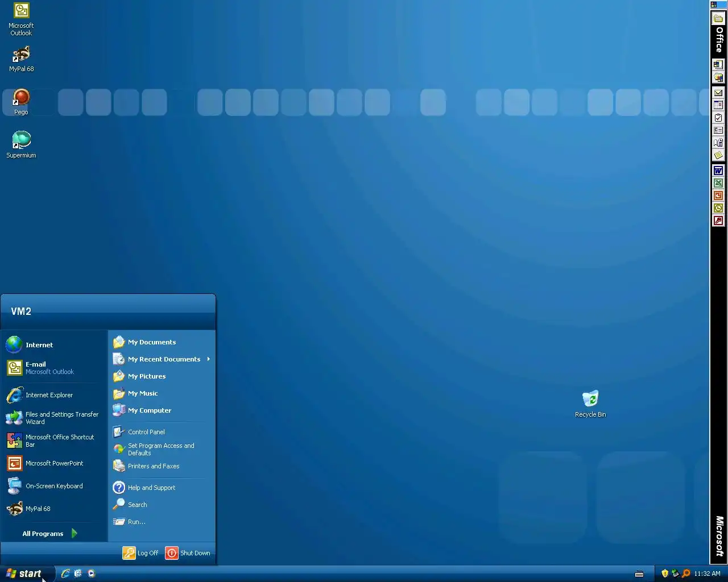Open Help and Support in Start menu
The image size is (728, 582).
[x=162, y=488]
